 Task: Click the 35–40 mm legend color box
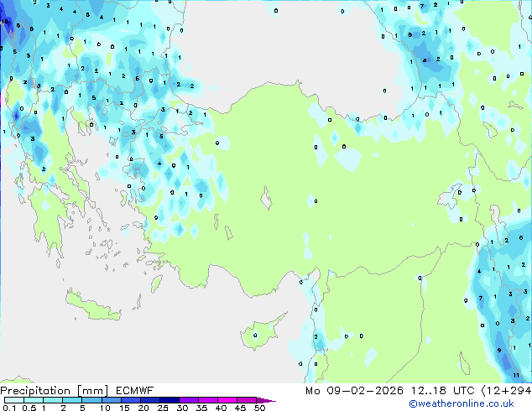(207, 400)
